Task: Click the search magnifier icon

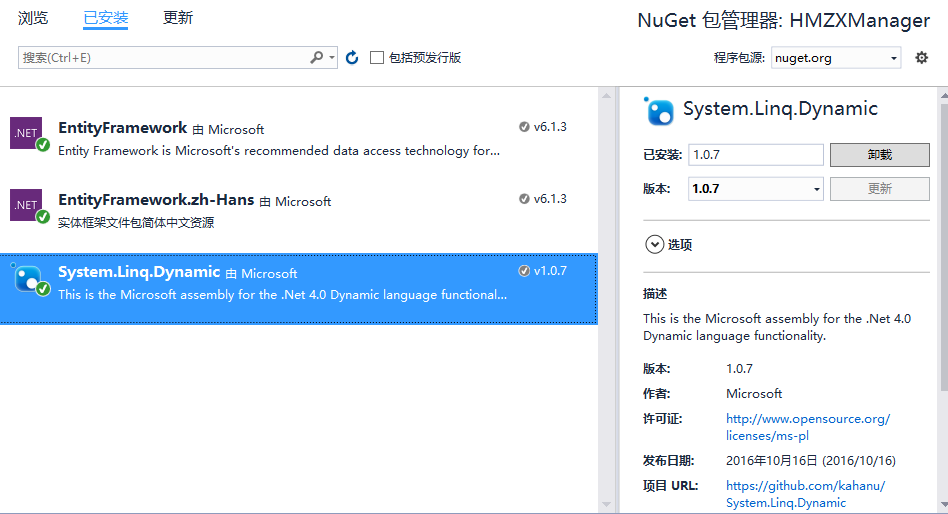Action: 317,57
